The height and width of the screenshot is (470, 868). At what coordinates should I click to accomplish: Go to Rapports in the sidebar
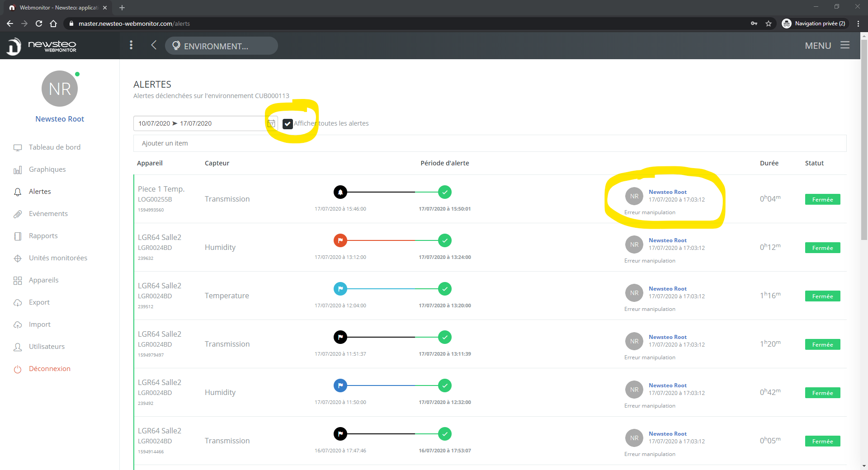coord(43,236)
